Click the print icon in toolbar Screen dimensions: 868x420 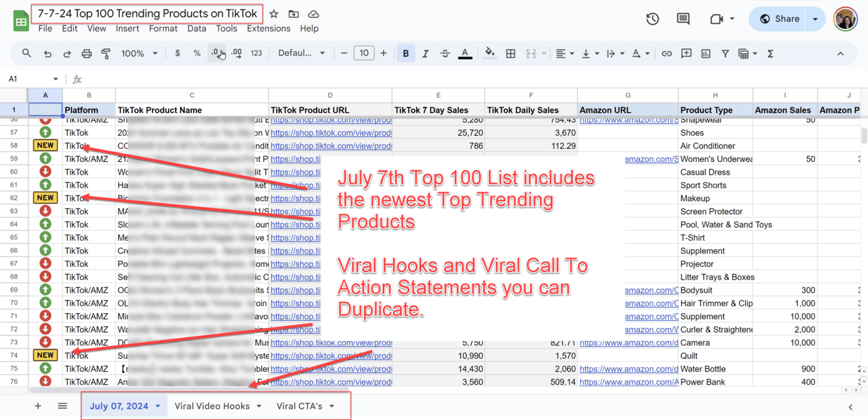coord(87,54)
